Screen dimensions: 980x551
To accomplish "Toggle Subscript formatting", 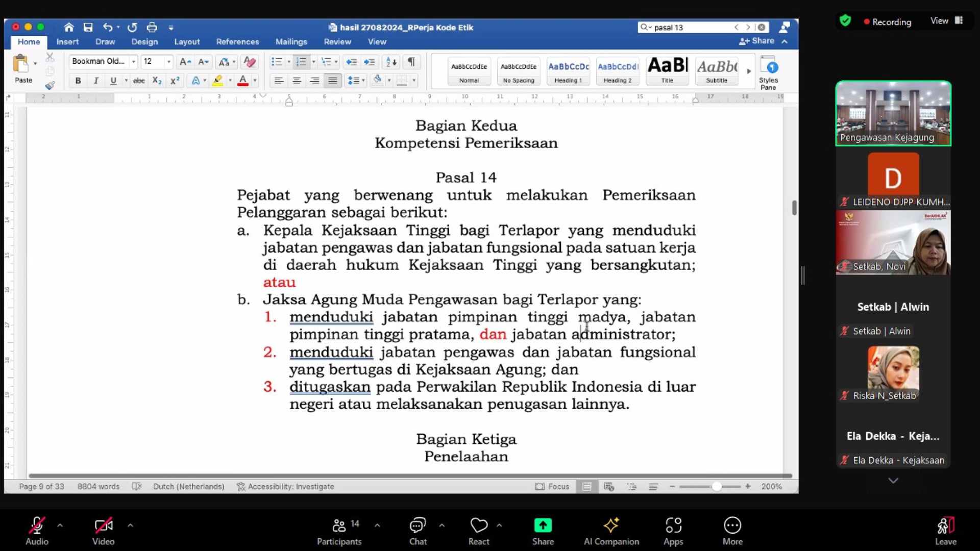I will pyautogui.click(x=157, y=81).
